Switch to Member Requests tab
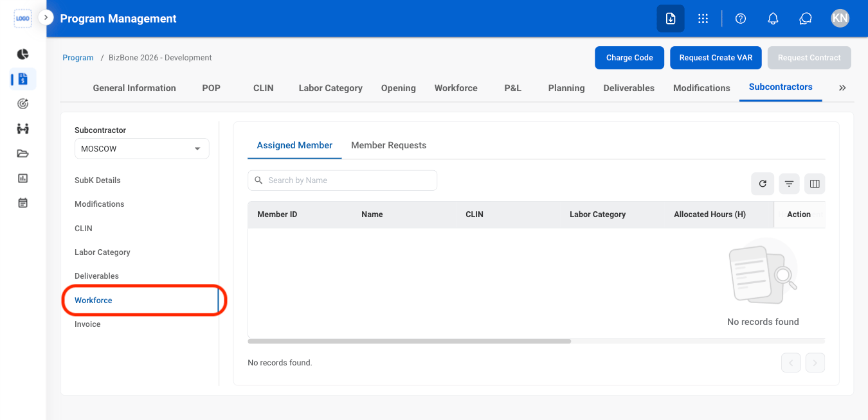The width and height of the screenshot is (868, 420). 388,145
